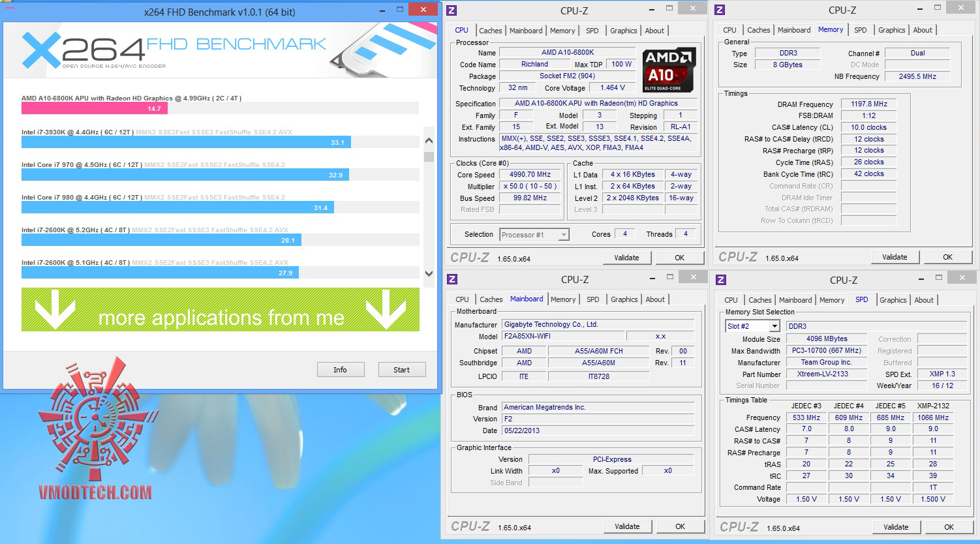Click the up arrow of the benchmark results scrollbar
This screenshot has height=544, width=980.
pyautogui.click(x=429, y=141)
